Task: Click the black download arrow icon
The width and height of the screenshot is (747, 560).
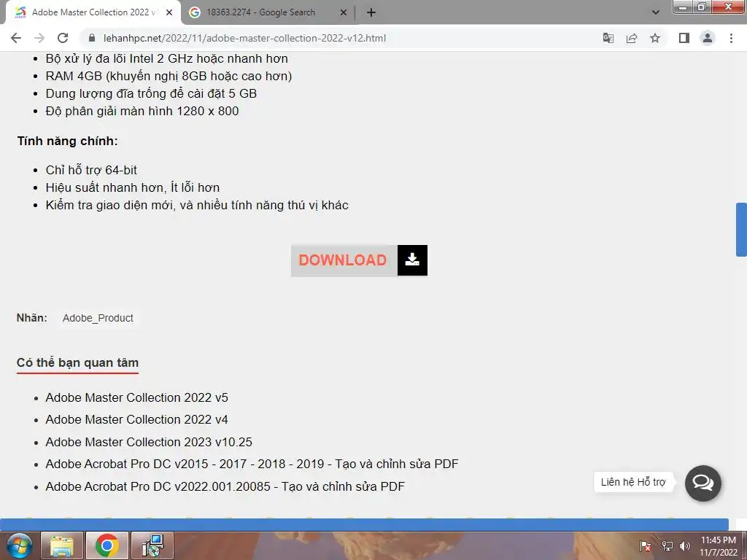Action: coord(412,260)
